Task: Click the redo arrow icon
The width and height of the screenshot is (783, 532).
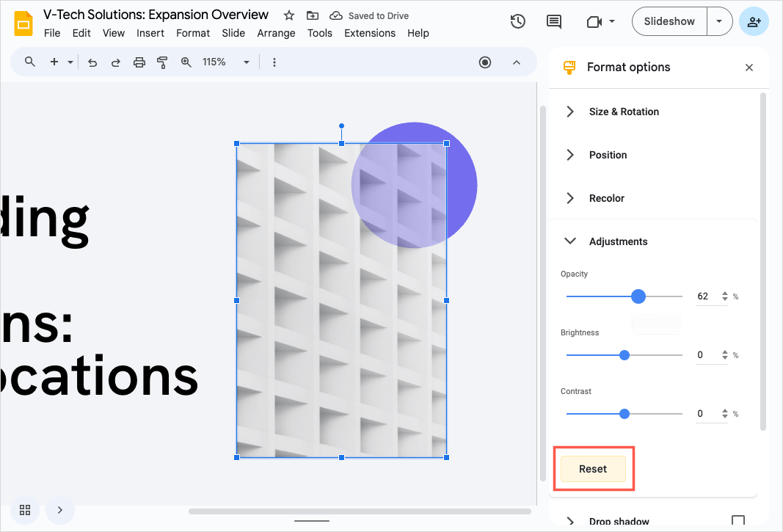Action: [x=116, y=62]
